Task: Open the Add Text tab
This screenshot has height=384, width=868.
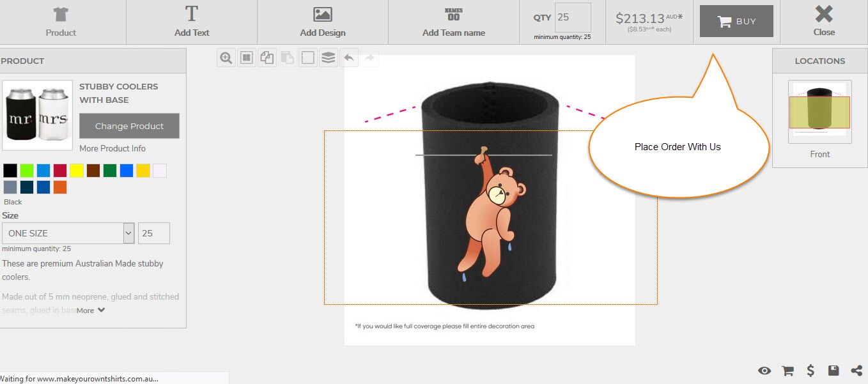Action: pos(192,22)
